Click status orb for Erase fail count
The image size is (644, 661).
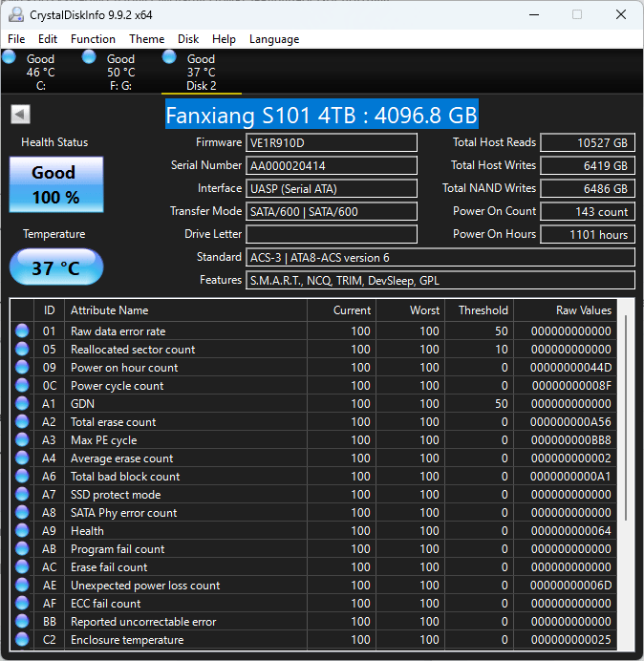point(22,566)
